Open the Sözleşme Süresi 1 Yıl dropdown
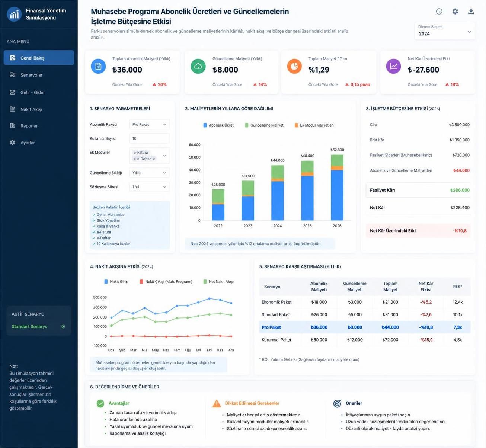This screenshot has width=486, height=448. (x=149, y=187)
